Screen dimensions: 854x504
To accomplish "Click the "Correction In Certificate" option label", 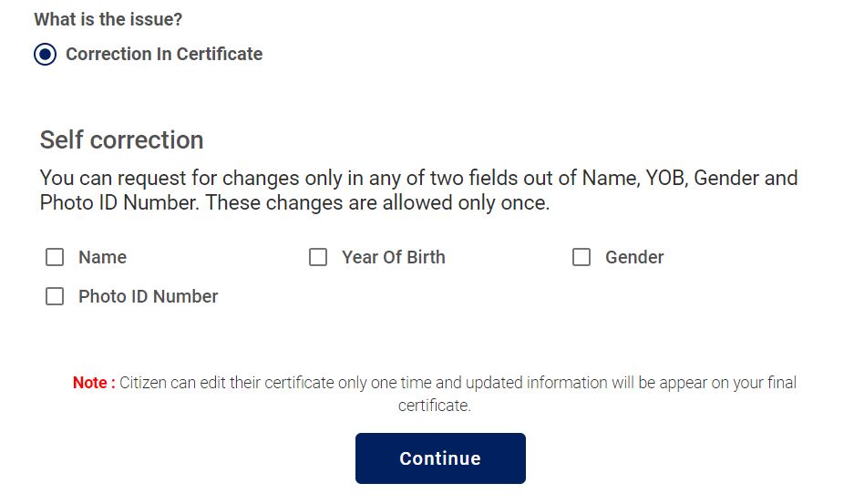I will pyautogui.click(x=164, y=55).
